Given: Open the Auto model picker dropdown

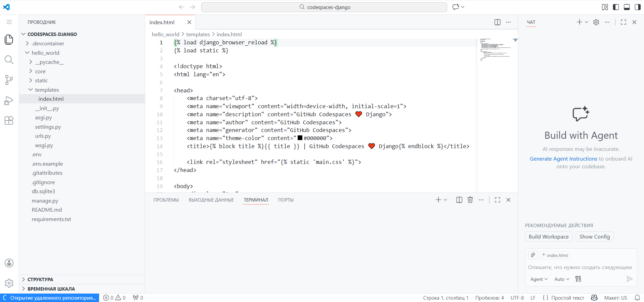Looking at the screenshot, I should tap(562, 279).
